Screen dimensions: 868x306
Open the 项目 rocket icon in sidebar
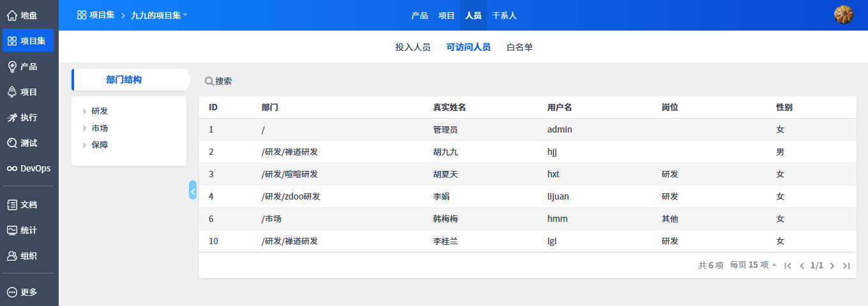(x=11, y=92)
